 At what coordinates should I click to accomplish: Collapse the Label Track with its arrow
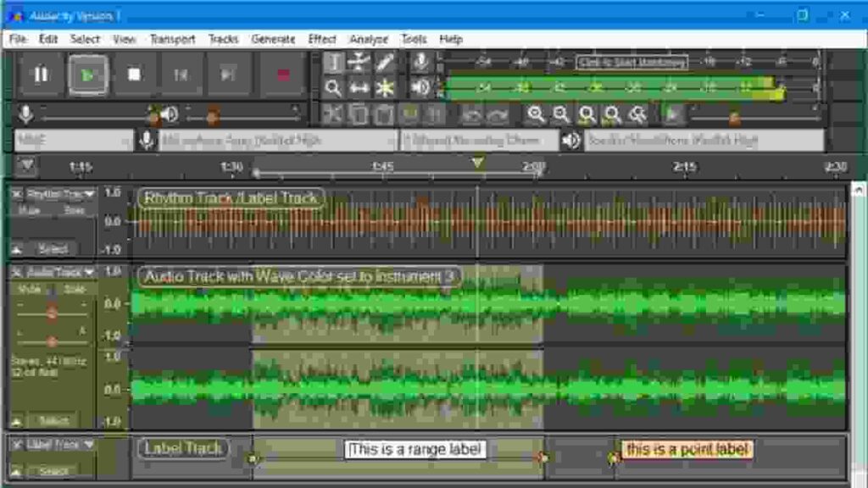point(17,471)
